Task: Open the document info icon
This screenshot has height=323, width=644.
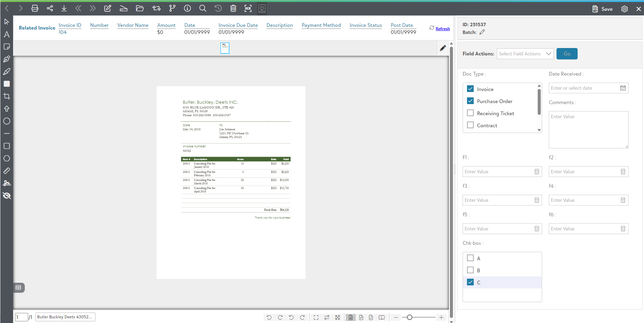Action: pos(187,8)
